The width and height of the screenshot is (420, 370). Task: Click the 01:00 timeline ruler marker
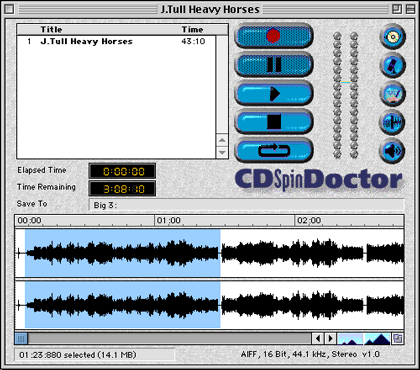(169, 220)
